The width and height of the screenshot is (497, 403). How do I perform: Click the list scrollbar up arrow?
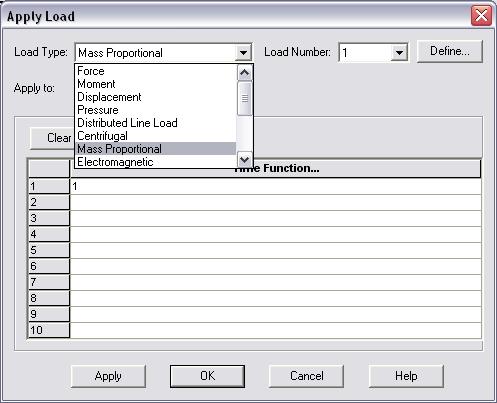(x=244, y=73)
